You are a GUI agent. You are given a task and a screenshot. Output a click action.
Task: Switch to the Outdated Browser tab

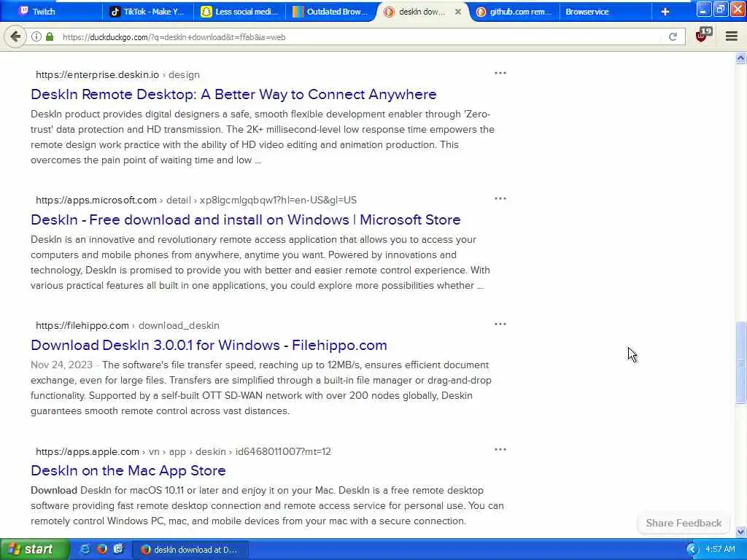(330, 12)
